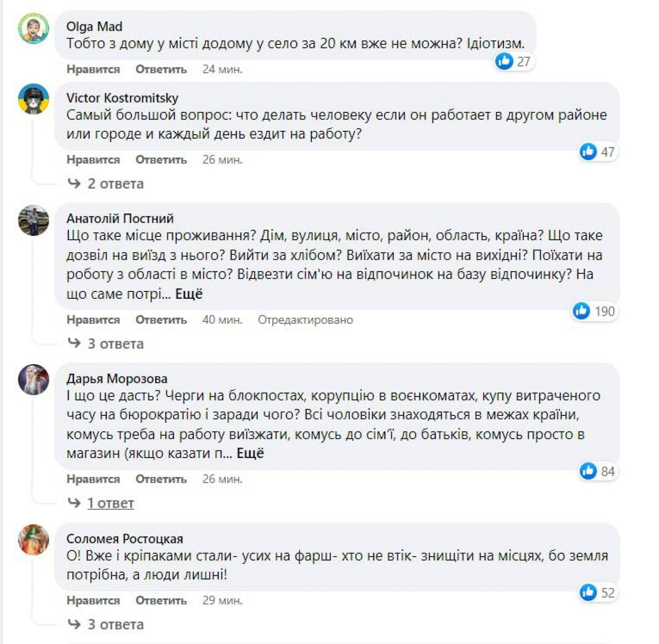Image resolution: width=659 pixels, height=644 pixels.
Task: Open the Соломея Ростоцкая profile name link
Action: 125,539
